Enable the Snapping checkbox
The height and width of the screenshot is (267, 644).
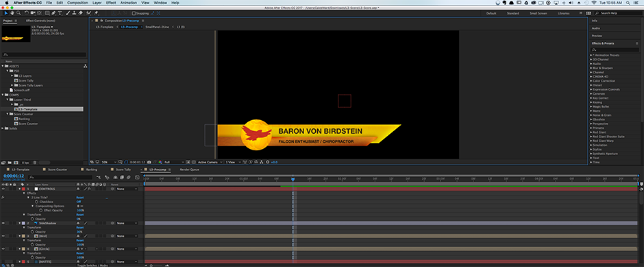pos(134,13)
